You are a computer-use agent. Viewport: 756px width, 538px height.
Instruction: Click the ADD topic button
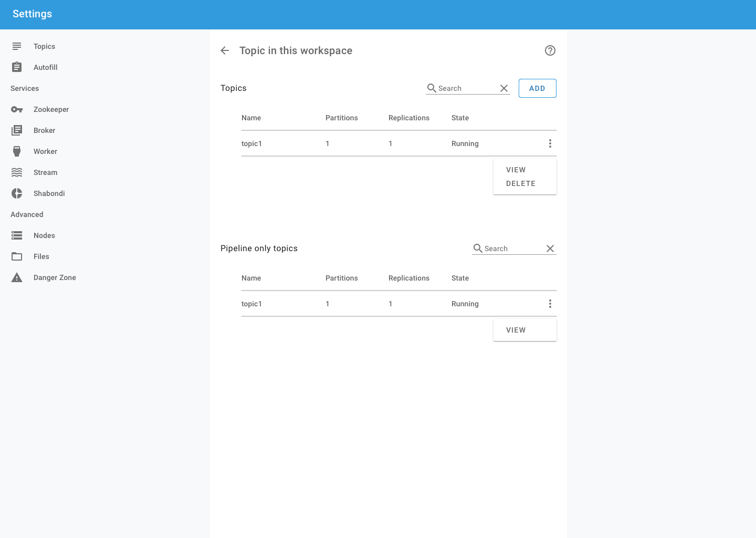538,88
